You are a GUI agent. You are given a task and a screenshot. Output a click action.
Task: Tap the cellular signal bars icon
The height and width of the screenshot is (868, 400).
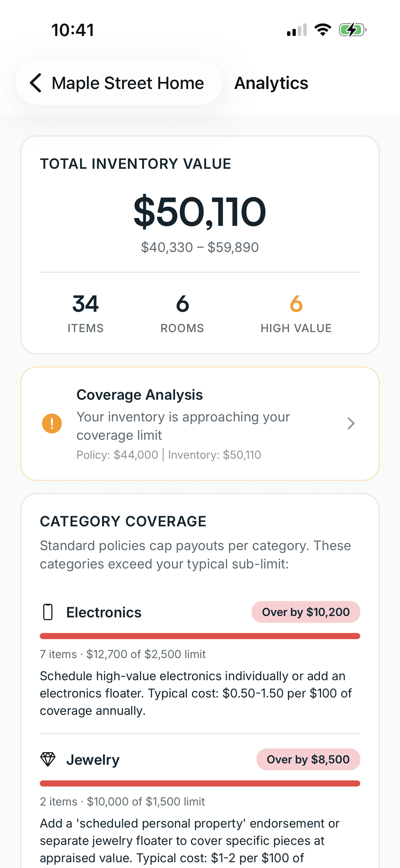pos(297,30)
